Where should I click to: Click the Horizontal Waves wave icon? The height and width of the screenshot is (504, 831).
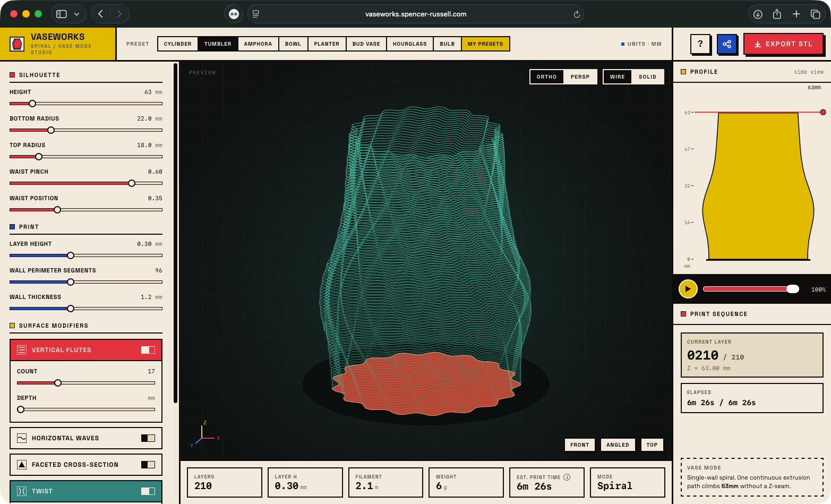22,438
